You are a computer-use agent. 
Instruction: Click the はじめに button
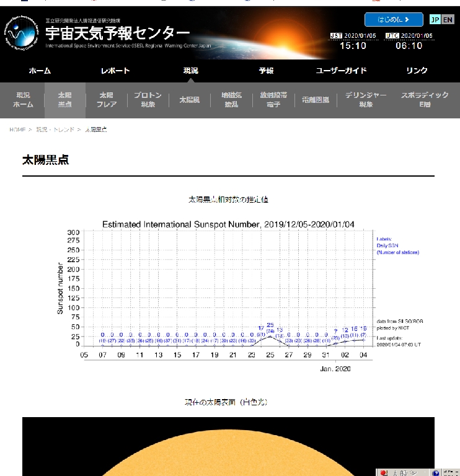coord(394,19)
